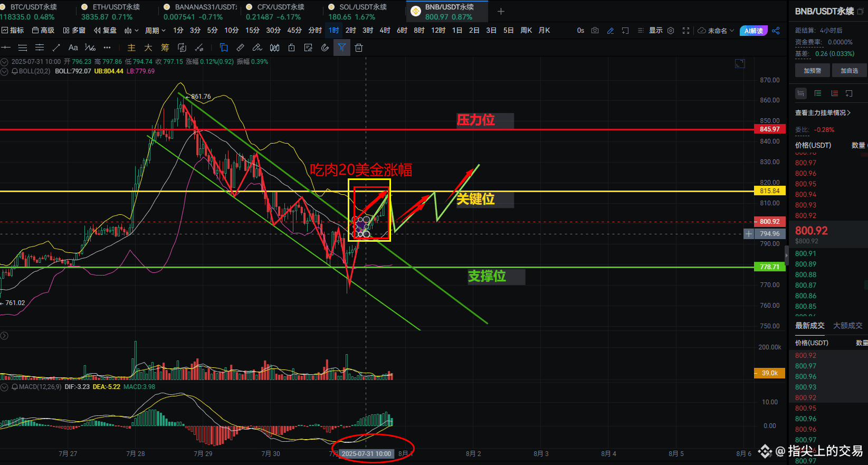The height and width of the screenshot is (465, 868).
Task: Share the chart via share icon
Action: coord(776,31)
